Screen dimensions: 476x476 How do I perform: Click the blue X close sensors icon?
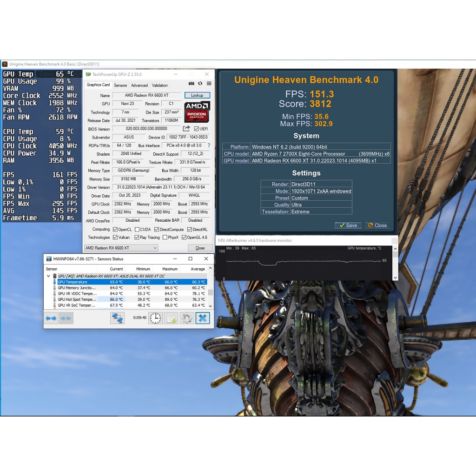coord(203,318)
